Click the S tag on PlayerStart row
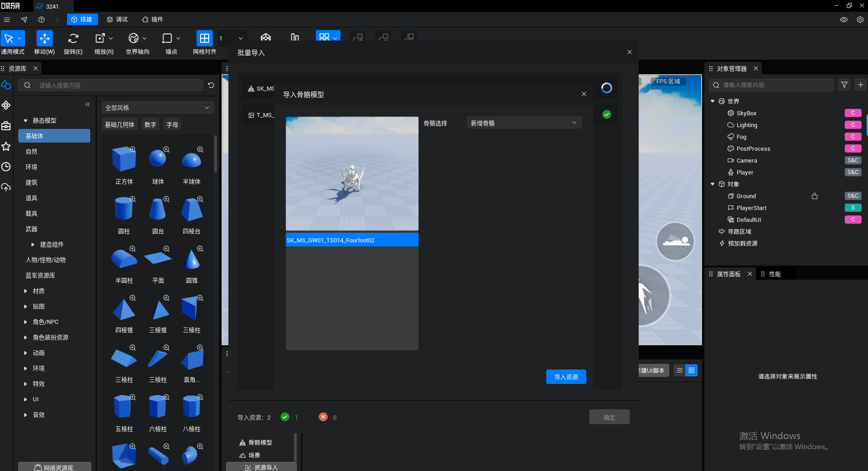The image size is (868, 471). [852, 208]
